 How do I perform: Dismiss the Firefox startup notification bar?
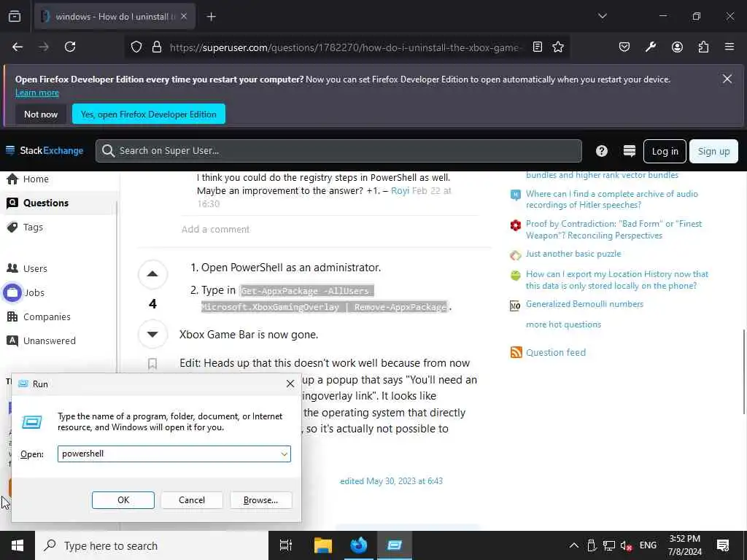pyautogui.click(x=727, y=79)
